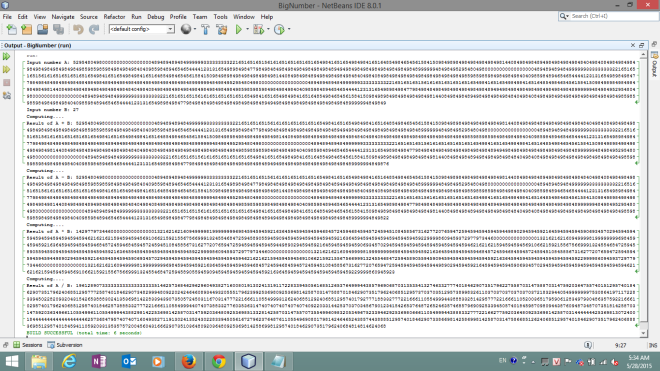
Task: Click the green Run Project icon
Action: click(239, 29)
